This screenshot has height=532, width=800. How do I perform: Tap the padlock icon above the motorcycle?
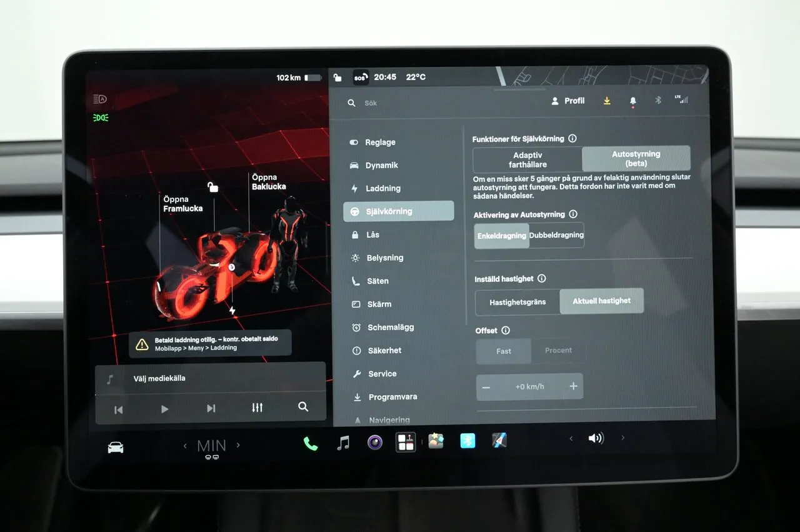pos(212,186)
